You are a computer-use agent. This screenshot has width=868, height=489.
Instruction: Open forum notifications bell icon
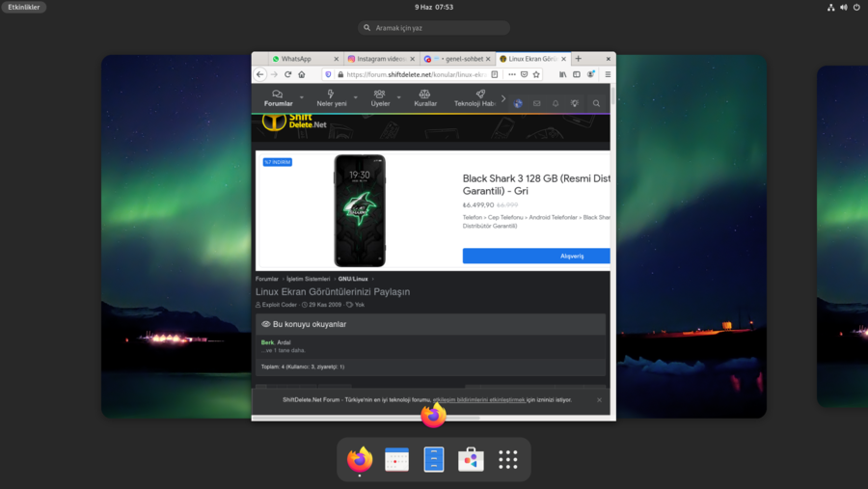click(x=556, y=103)
